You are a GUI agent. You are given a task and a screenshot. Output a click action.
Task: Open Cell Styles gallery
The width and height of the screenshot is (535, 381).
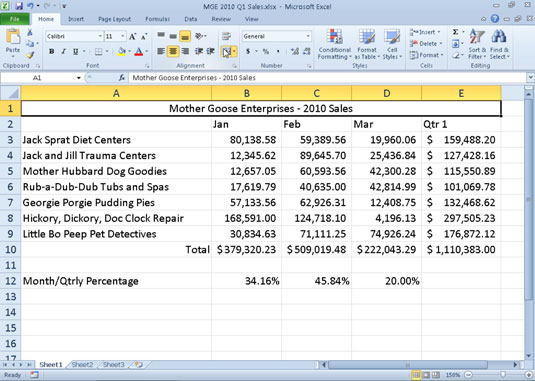pos(392,44)
